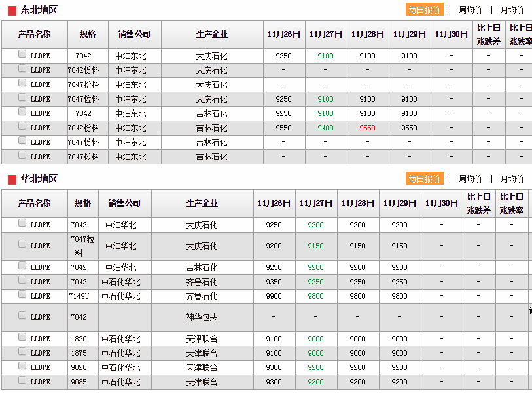The height and width of the screenshot is (393, 532).
Task: Select the 1820 天津联合 row checkbox
Action: pos(22,337)
